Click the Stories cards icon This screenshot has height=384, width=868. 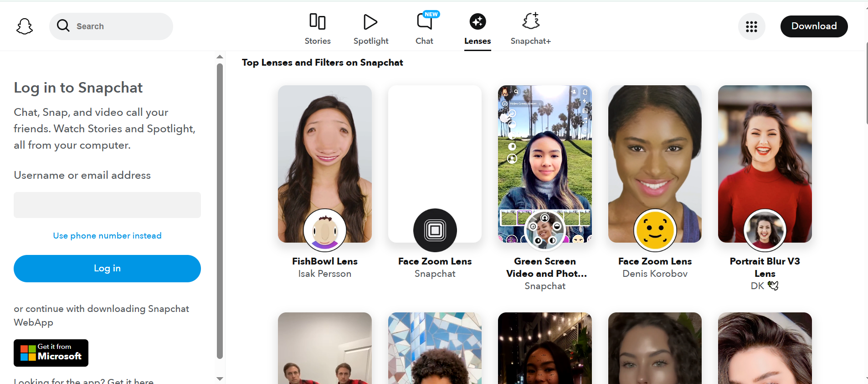pyautogui.click(x=318, y=21)
